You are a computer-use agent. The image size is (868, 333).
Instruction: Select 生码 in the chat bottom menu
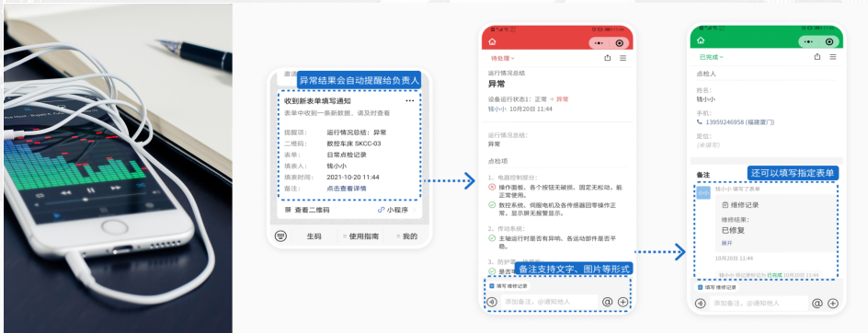(314, 236)
